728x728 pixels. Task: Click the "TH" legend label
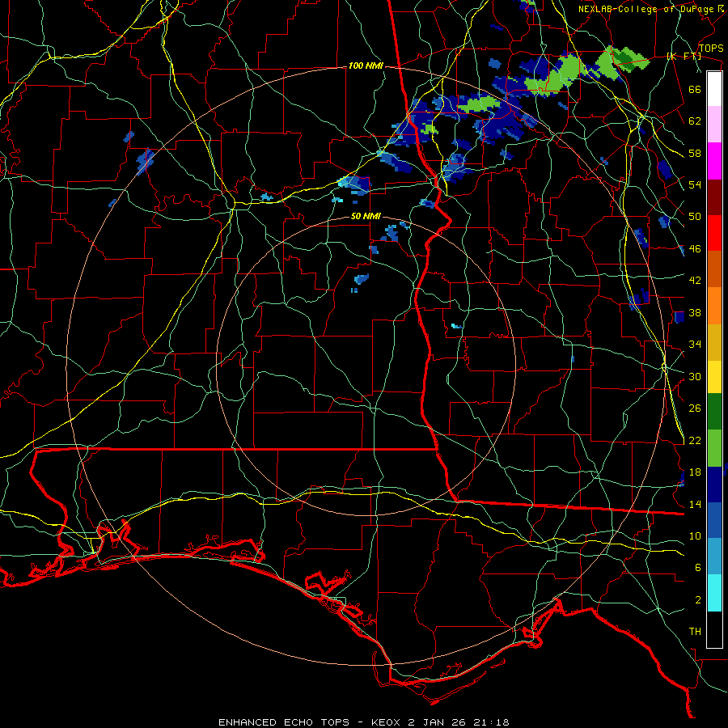pos(695,632)
